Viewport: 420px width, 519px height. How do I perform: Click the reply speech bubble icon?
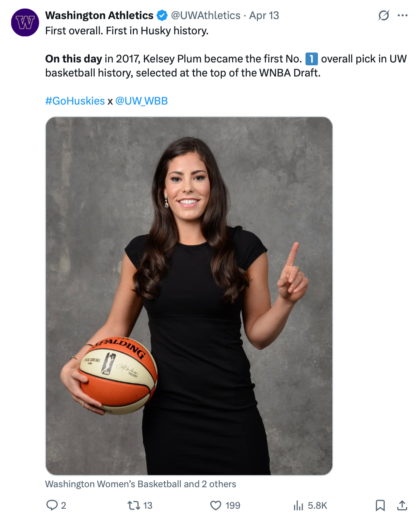[x=52, y=505]
